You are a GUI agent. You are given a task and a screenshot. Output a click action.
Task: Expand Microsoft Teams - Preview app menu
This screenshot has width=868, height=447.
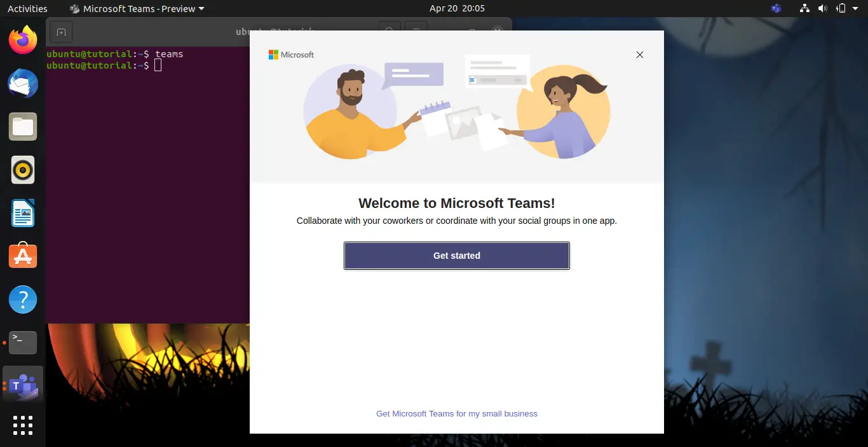tap(137, 8)
